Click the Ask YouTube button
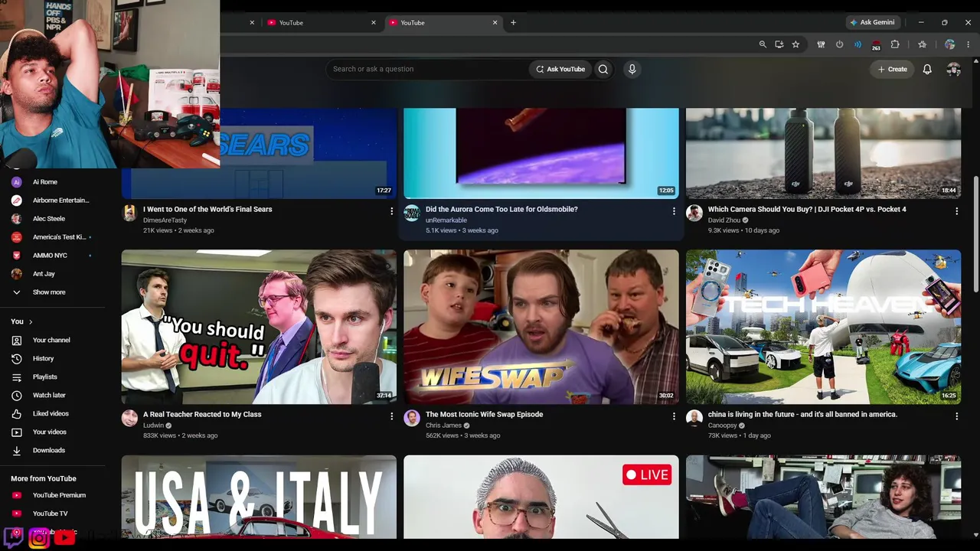Image resolution: width=980 pixels, height=551 pixels. pos(560,69)
